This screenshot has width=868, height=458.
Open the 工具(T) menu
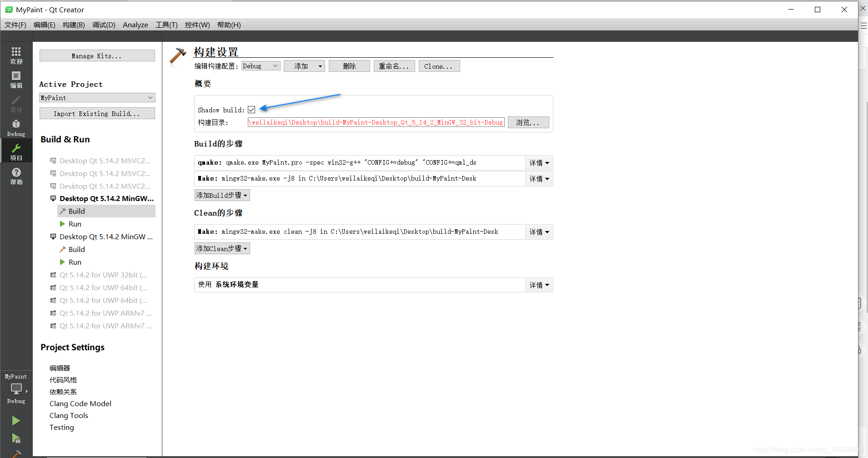pos(166,25)
